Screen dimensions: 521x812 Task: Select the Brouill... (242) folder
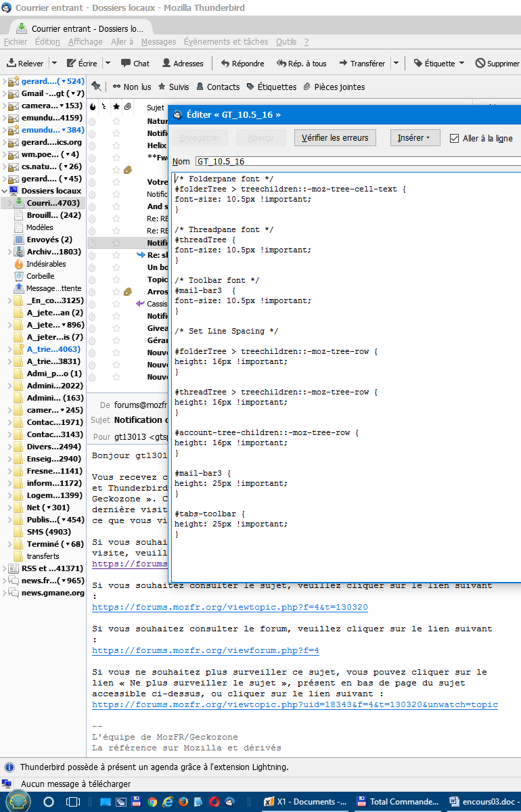coord(47,215)
